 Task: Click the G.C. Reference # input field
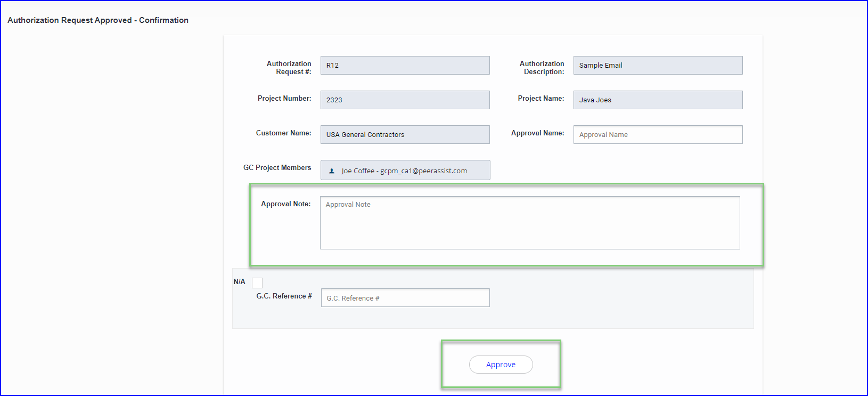[405, 298]
